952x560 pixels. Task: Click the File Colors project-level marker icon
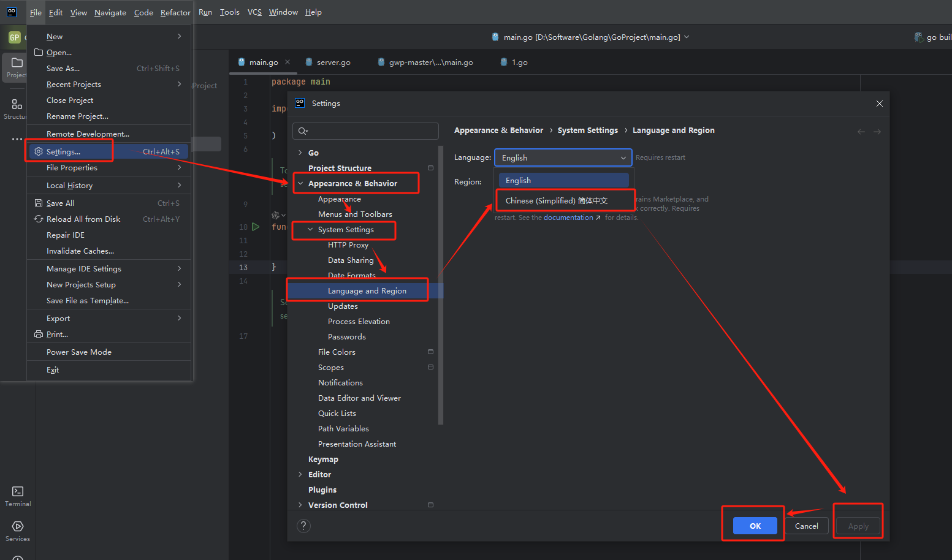pos(430,352)
